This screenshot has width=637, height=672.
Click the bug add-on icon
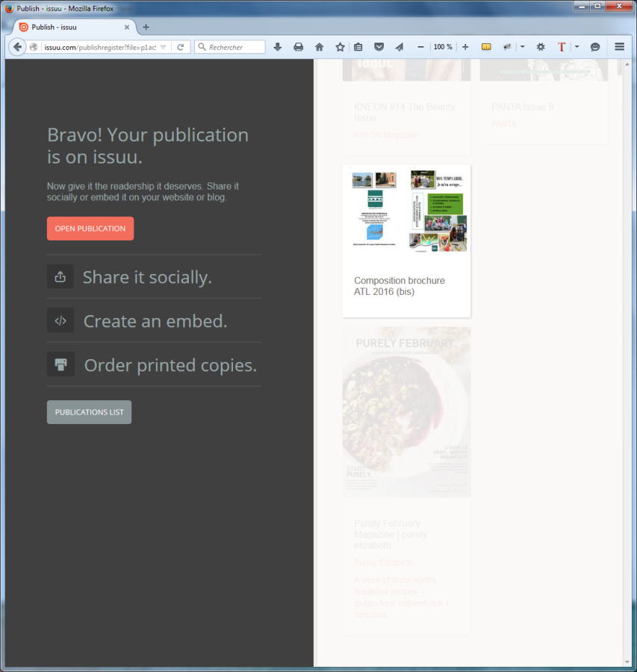[507, 47]
